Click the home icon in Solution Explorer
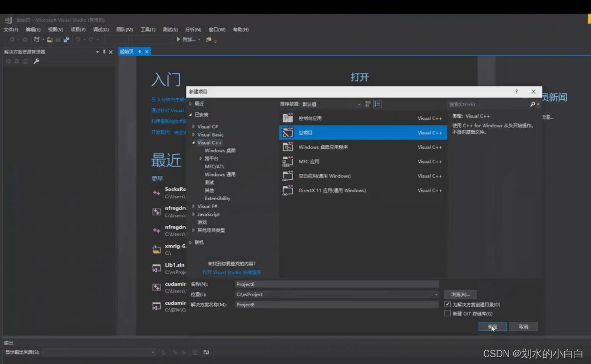This screenshot has height=364, width=591. point(25,61)
